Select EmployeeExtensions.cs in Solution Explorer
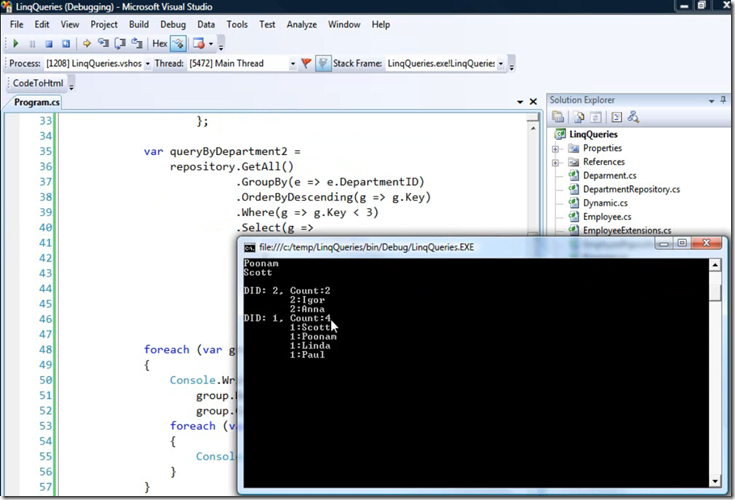 point(627,231)
